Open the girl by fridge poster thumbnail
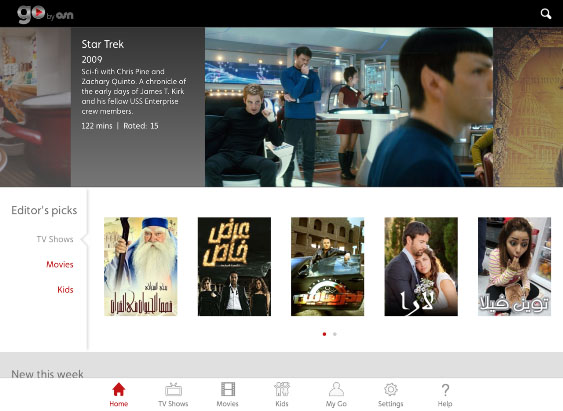Screen dimensions: 563x411 [515, 266]
